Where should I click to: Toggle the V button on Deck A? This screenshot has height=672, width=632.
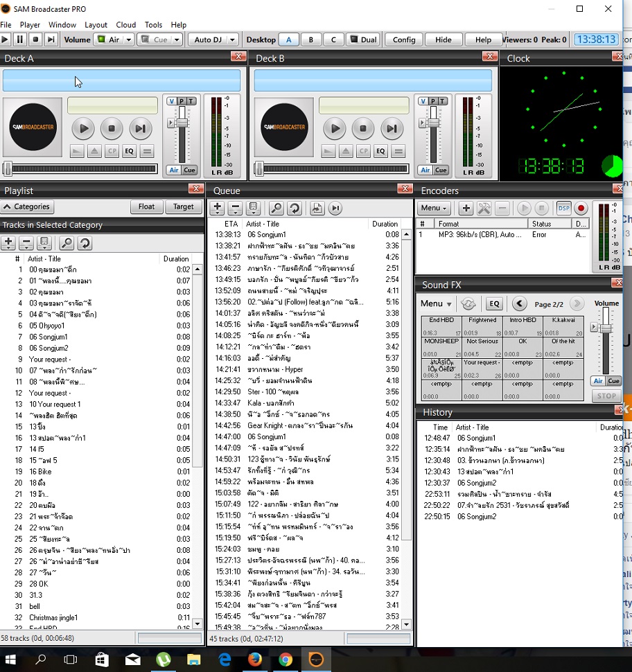pos(172,101)
